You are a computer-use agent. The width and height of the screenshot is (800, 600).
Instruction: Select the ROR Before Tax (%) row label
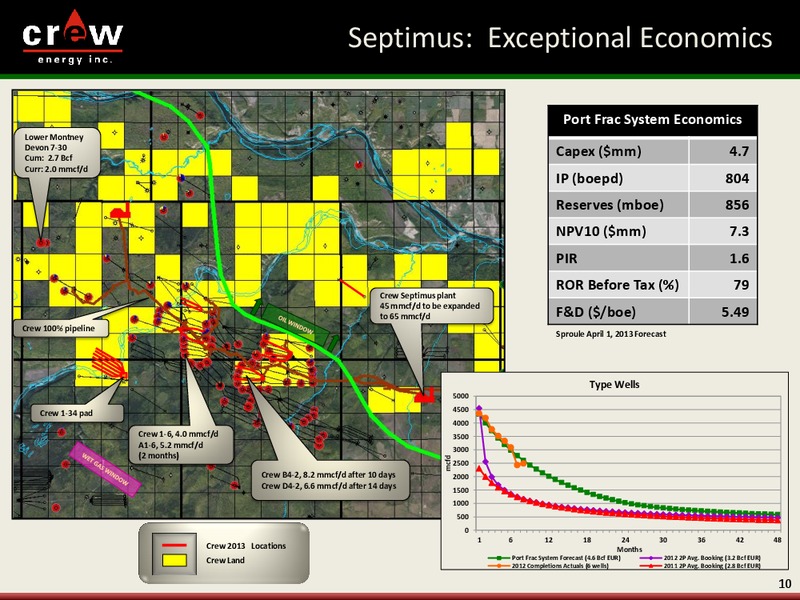point(617,285)
